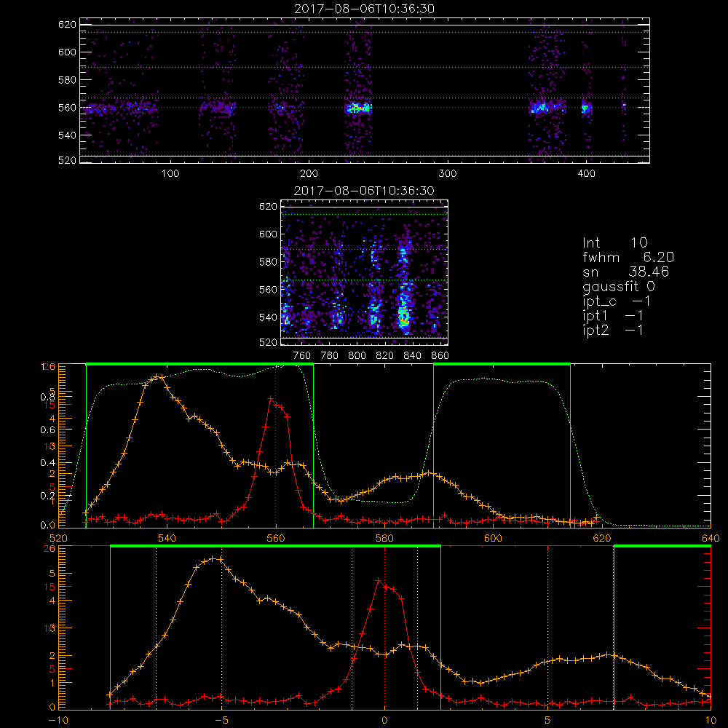728x728 pixels.
Task: Click the orange hump near 7 in bottom plot
Action: pyautogui.click(x=608, y=655)
